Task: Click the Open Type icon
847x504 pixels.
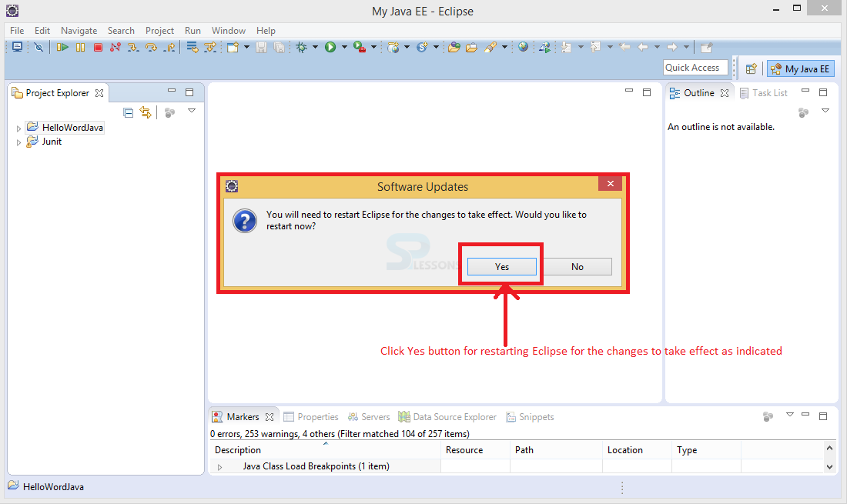Action: (454, 48)
